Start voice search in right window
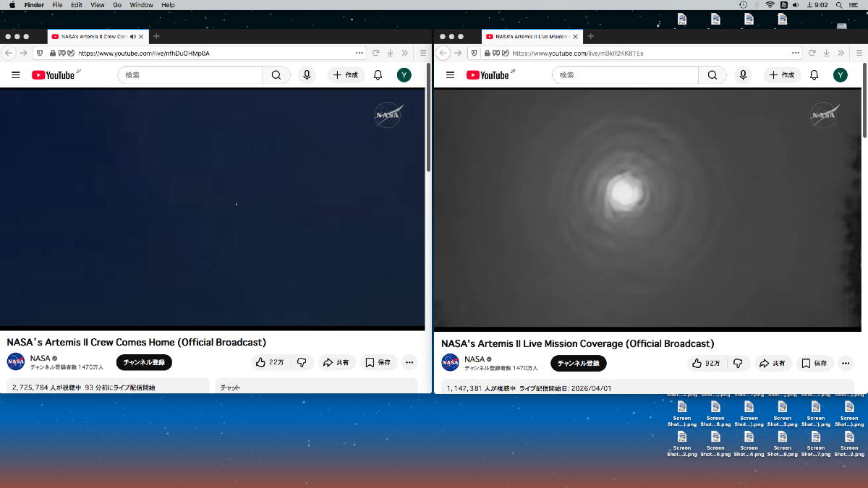 [742, 75]
